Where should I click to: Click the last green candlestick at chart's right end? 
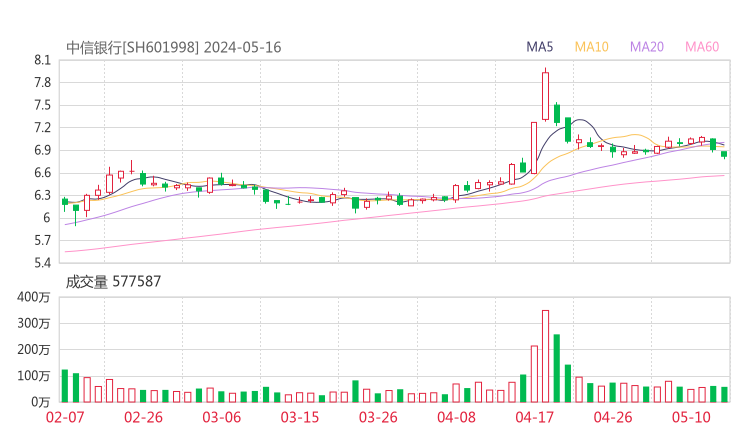[x=724, y=154]
